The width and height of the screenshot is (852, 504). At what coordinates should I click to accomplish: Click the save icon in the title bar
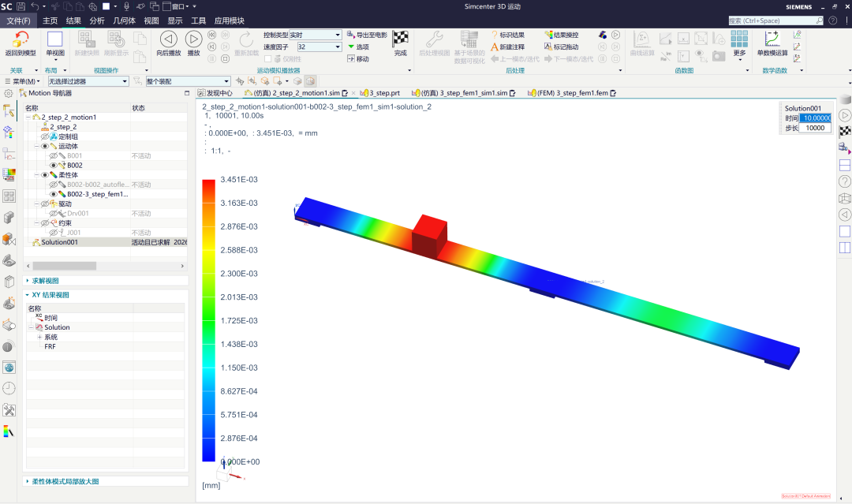pos(21,6)
